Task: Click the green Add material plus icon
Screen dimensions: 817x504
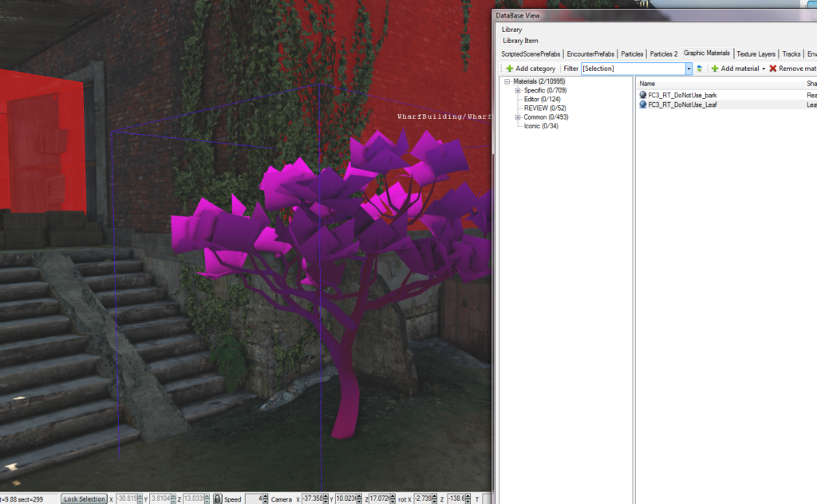Action: (x=715, y=69)
